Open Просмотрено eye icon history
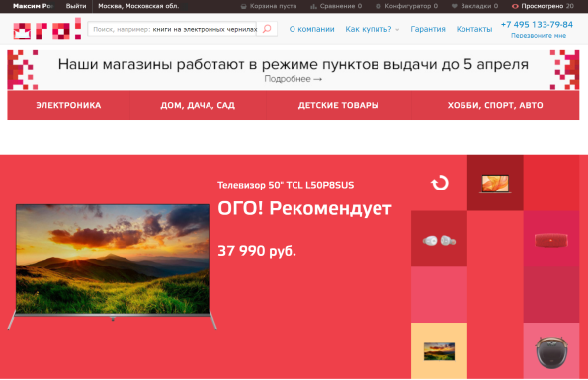The height and width of the screenshot is (380, 588). (x=515, y=6)
